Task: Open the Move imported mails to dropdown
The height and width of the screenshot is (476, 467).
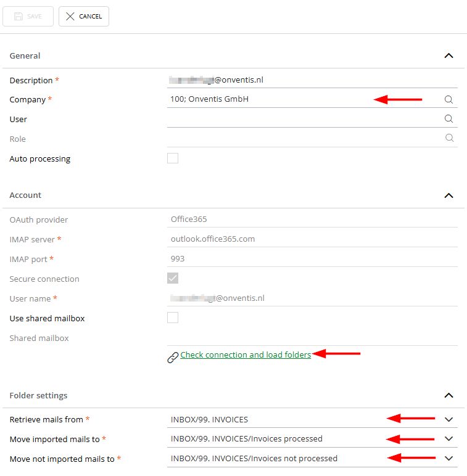Action: point(448,439)
